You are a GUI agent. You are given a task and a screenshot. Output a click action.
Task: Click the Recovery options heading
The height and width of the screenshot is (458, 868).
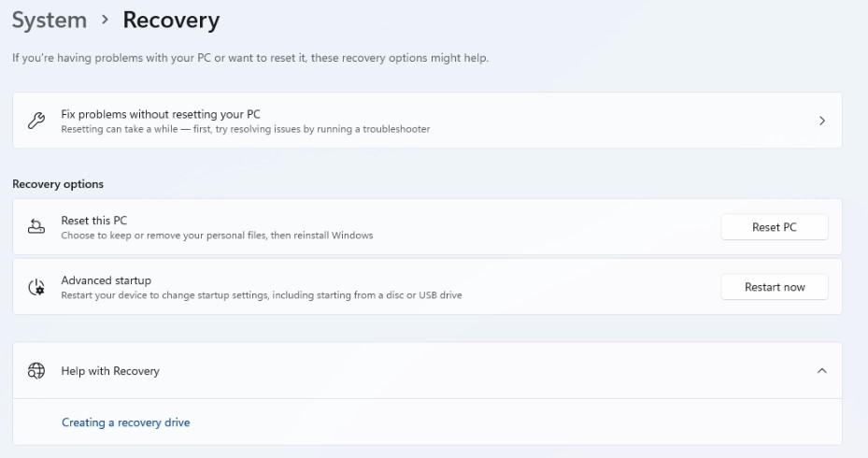58,184
